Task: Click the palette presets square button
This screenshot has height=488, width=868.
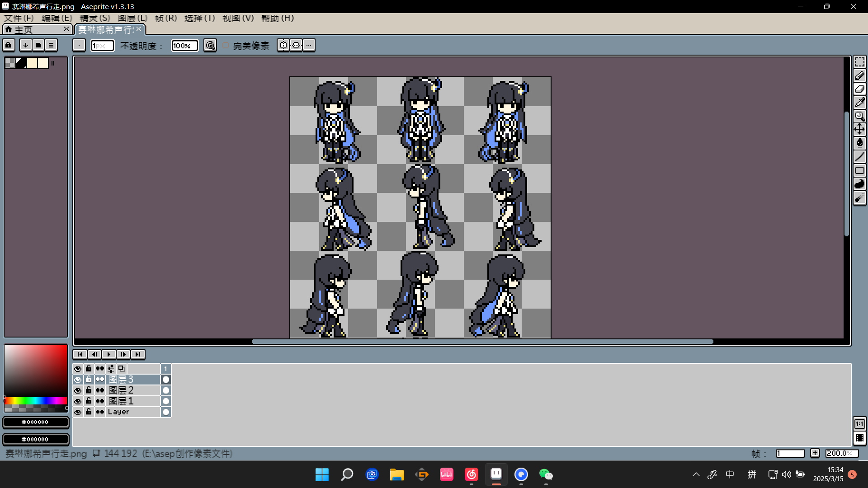Action: click(x=38, y=45)
